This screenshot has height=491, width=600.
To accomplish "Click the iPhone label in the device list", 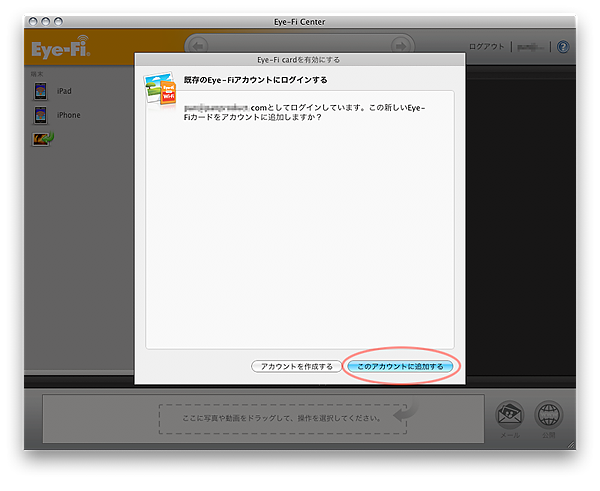I will pos(69,115).
